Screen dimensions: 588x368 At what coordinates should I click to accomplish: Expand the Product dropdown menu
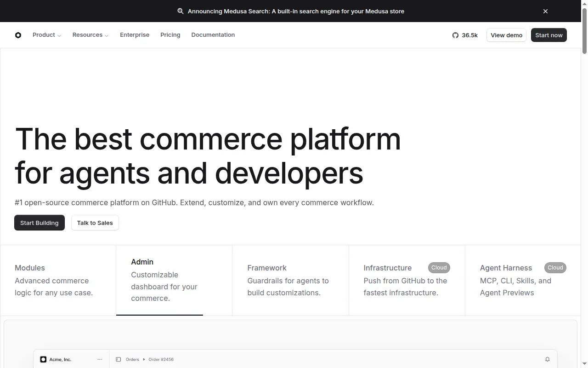point(47,35)
